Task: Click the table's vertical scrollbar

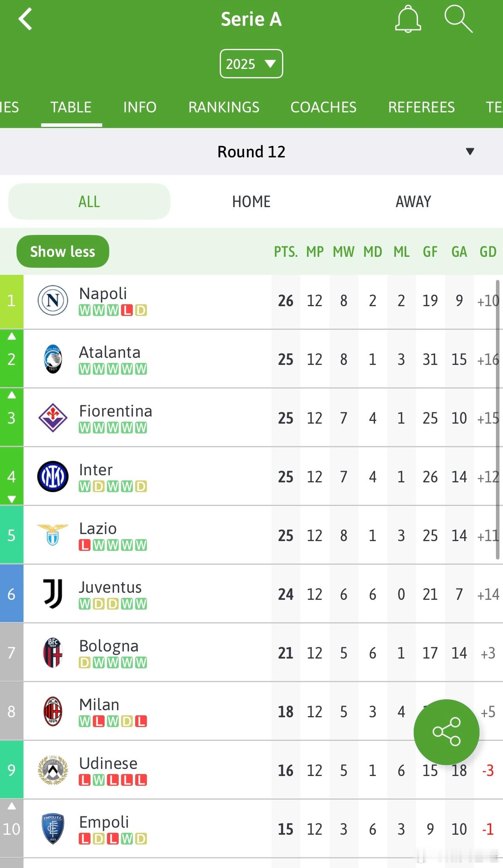Action: pyautogui.click(x=498, y=419)
